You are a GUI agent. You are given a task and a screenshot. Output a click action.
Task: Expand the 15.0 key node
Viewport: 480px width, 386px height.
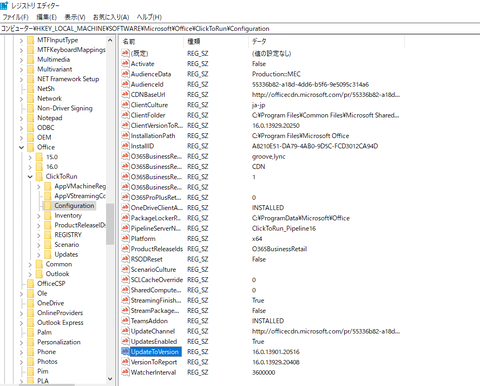30,157
